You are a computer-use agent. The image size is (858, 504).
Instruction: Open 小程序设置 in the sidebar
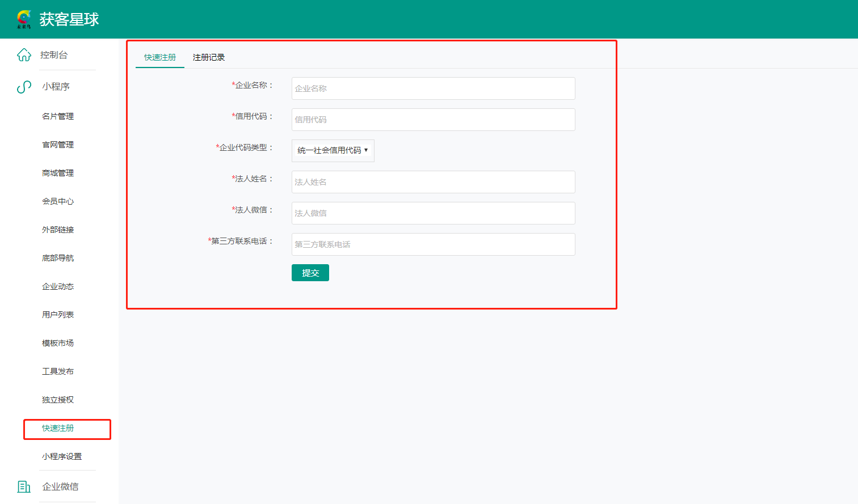62,456
